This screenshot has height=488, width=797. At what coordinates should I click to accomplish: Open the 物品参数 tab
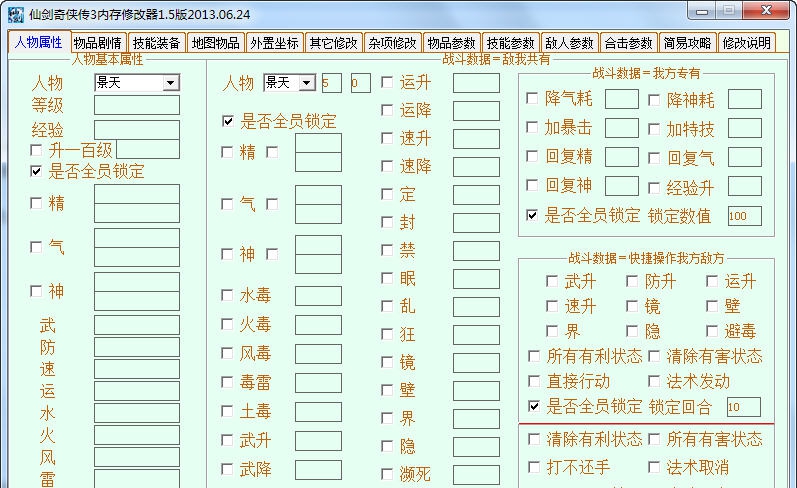tap(451, 43)
